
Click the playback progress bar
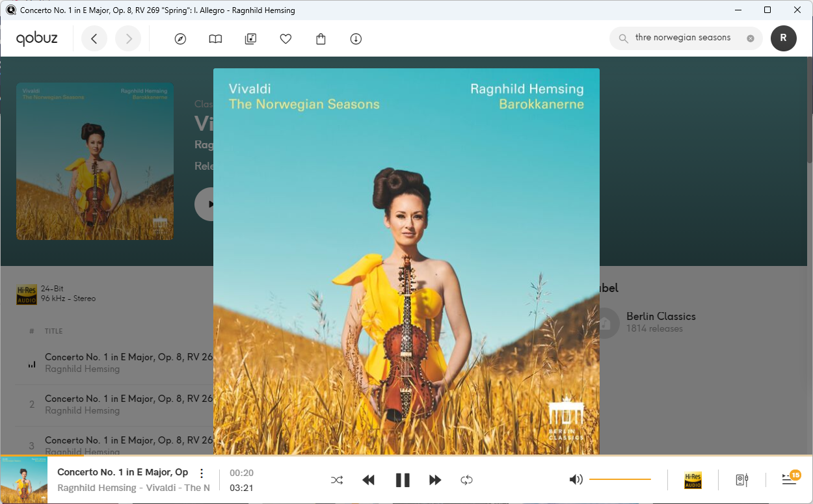point(406,455)
